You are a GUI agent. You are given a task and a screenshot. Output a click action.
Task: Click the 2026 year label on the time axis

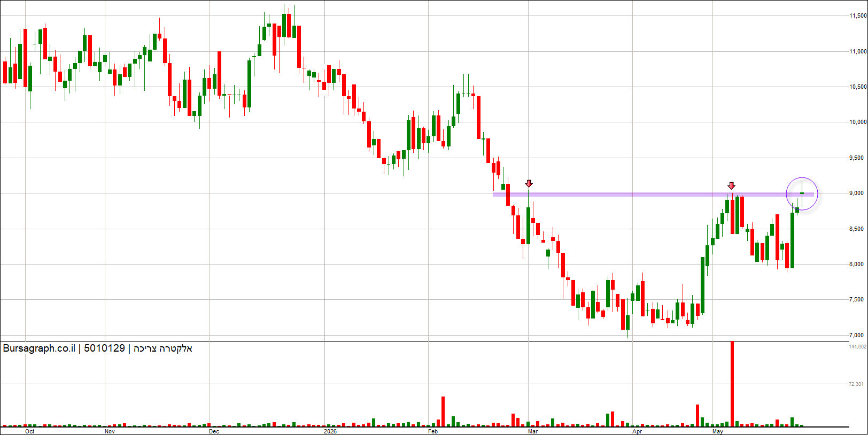330,431
